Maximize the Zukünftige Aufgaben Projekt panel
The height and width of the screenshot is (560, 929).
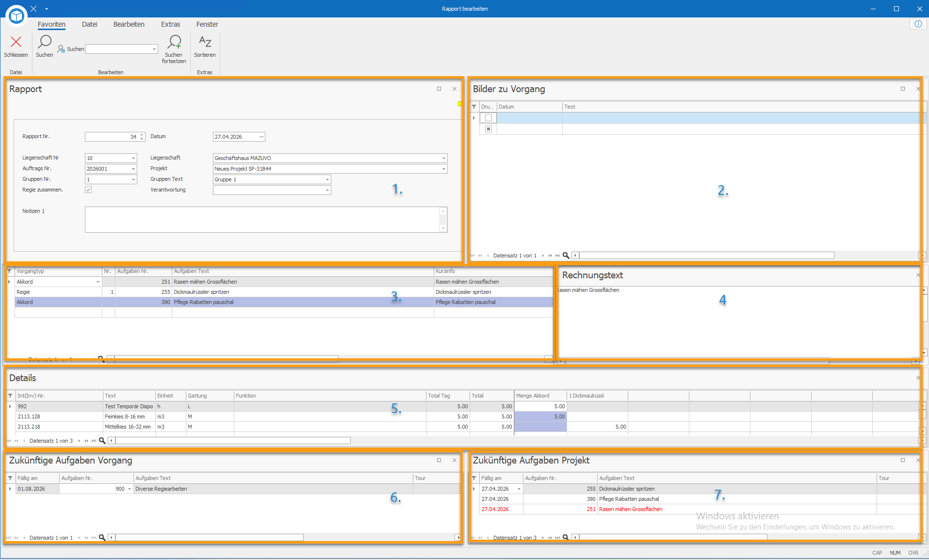[x=903, y=460]
